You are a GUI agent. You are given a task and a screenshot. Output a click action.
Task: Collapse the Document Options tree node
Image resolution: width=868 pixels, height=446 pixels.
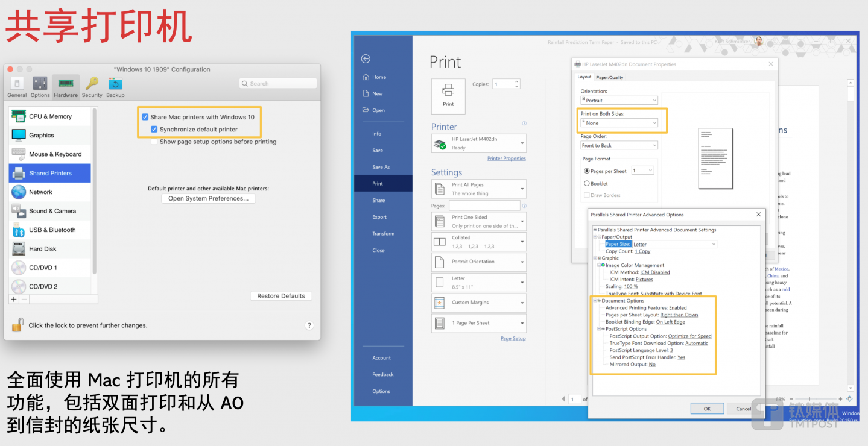595,301
